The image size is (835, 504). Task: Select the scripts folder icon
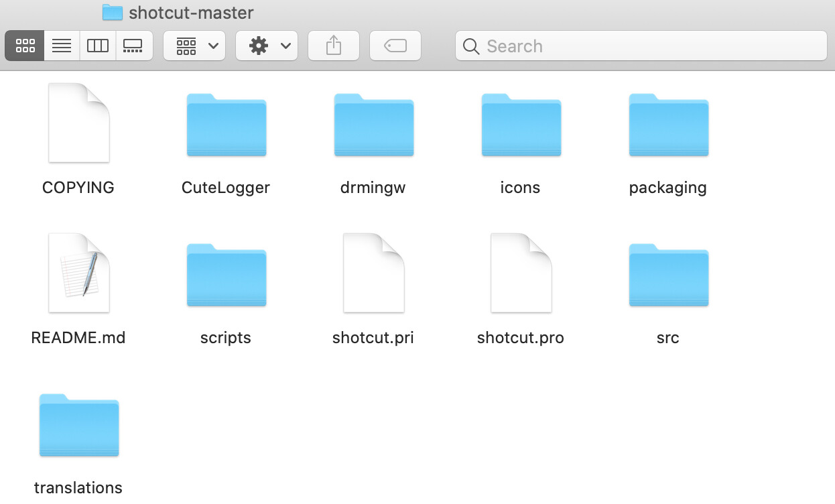227,275
